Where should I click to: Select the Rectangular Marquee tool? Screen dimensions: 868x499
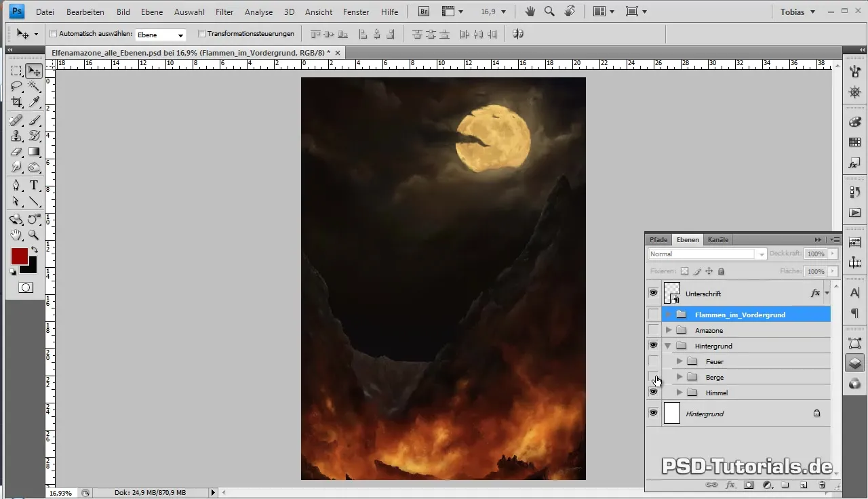[x=16, y=71]
